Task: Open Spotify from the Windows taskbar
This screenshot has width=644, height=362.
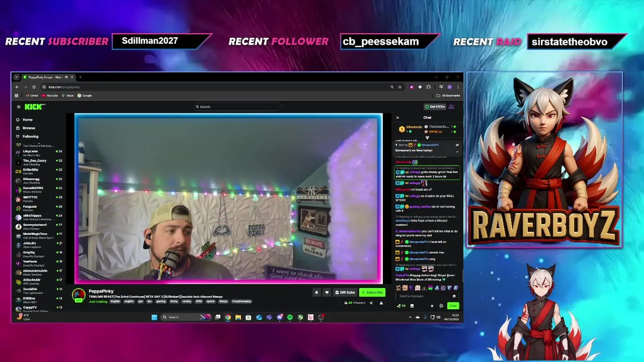Action: click(290, 317)
